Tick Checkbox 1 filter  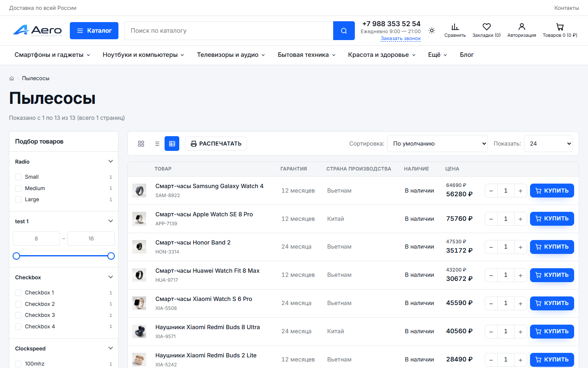18,293
